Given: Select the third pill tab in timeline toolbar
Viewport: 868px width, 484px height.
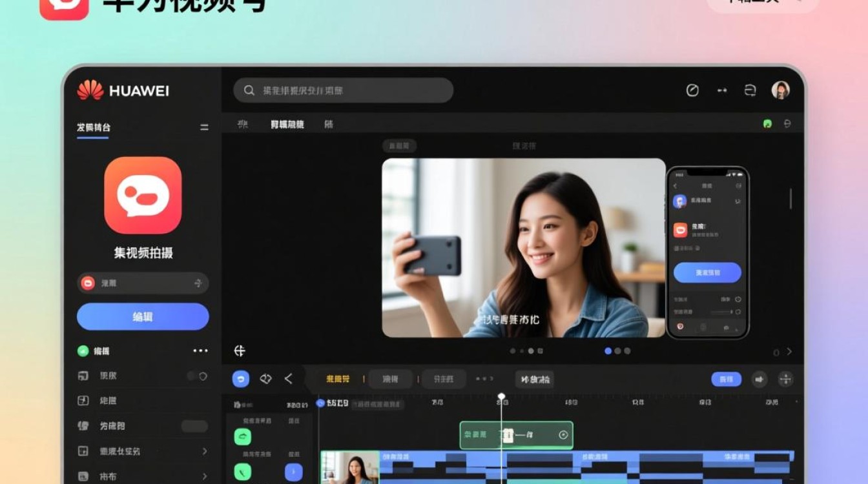Looking at the screenshot, I should tap(444, 379).
